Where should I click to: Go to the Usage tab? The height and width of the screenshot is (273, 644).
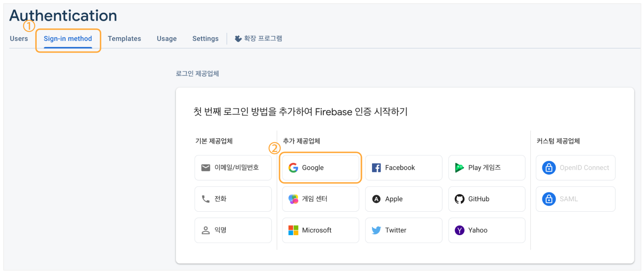pos(166,39)
